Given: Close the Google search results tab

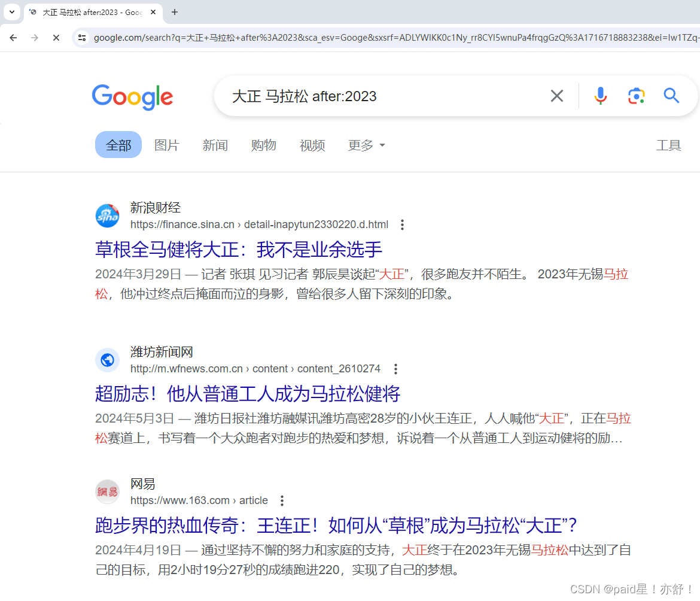Looking at the screenshot, I should click(x=153, y=12).
